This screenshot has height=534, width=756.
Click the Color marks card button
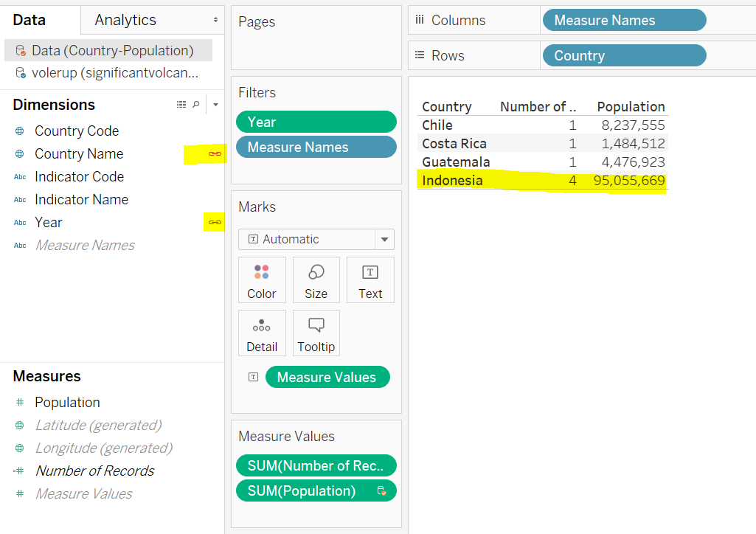[x=262, y=280]
